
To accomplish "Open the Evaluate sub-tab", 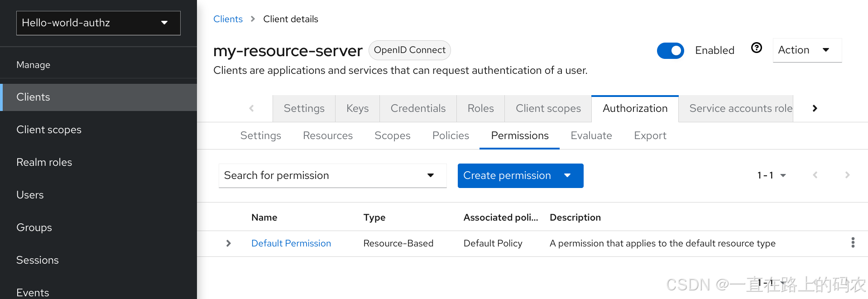I will 591,136.
